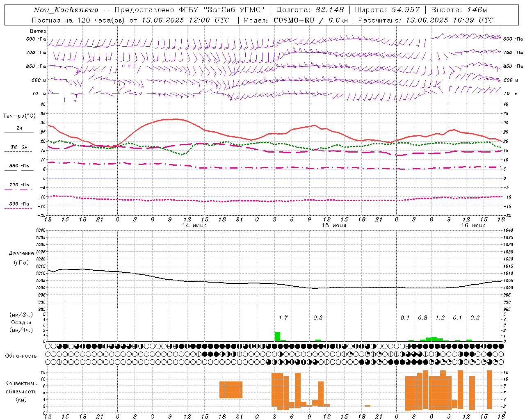Click 'Прогноз на 120 часа(ов)' text
The height and width of the screenshot is (420, 525).
click(x=79, y=20)
